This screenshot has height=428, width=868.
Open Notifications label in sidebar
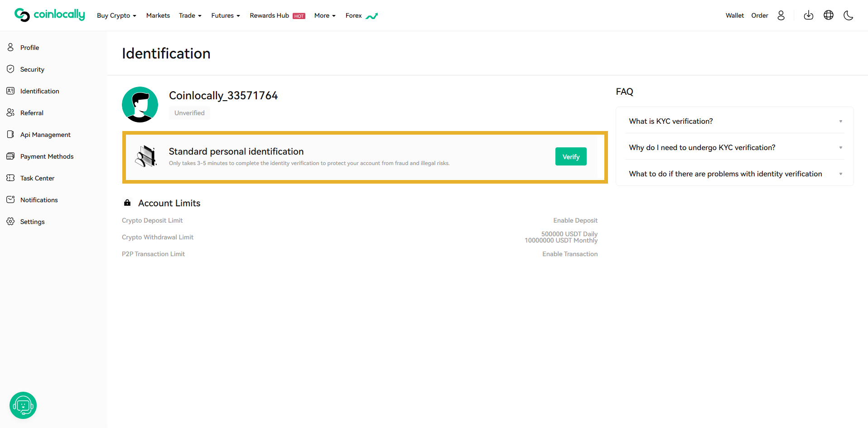[39, 200]
